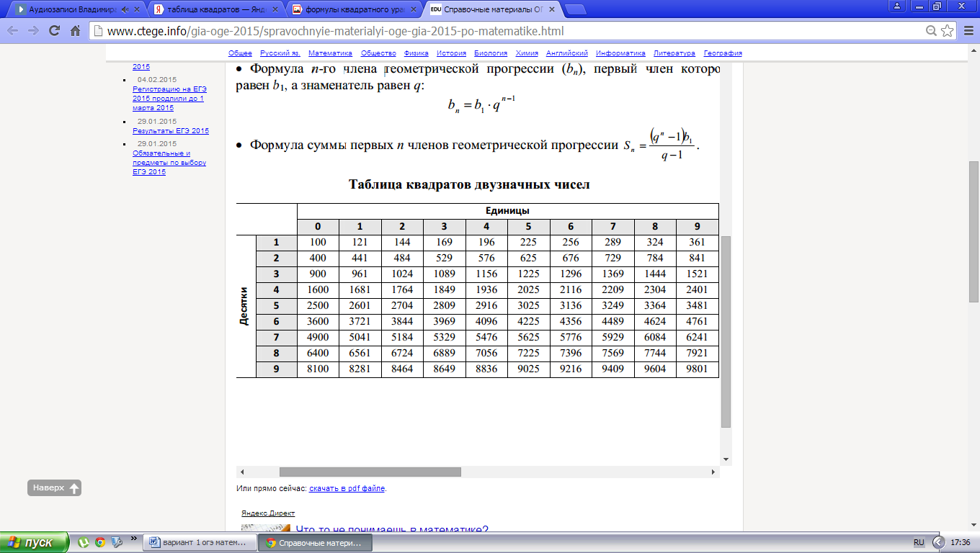Click the Яндекс.Директ link
Viewport: 980px width, 553px height.
(x=268, y=513)
